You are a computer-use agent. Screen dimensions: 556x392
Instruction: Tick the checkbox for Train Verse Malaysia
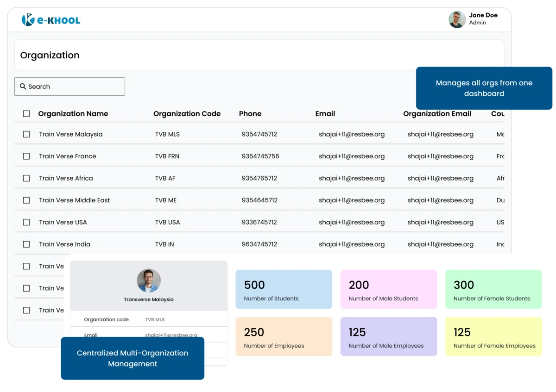(26, 134)
